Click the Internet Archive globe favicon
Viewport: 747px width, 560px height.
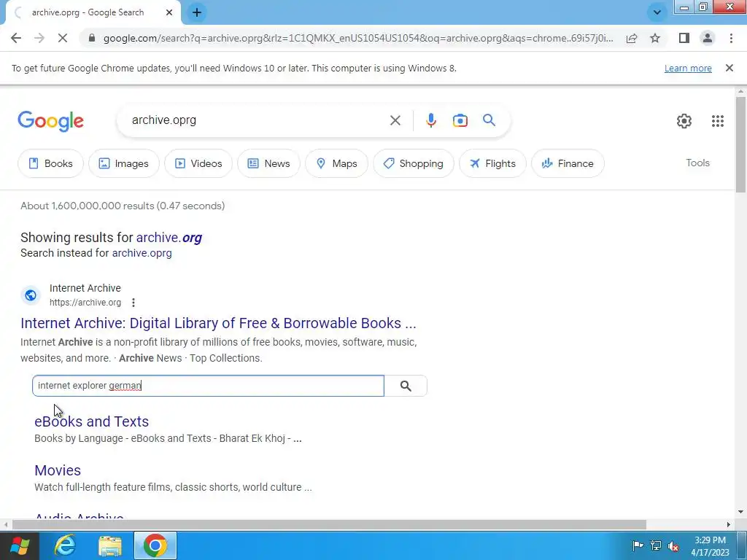pyautogui.click(x=31, y=295)
